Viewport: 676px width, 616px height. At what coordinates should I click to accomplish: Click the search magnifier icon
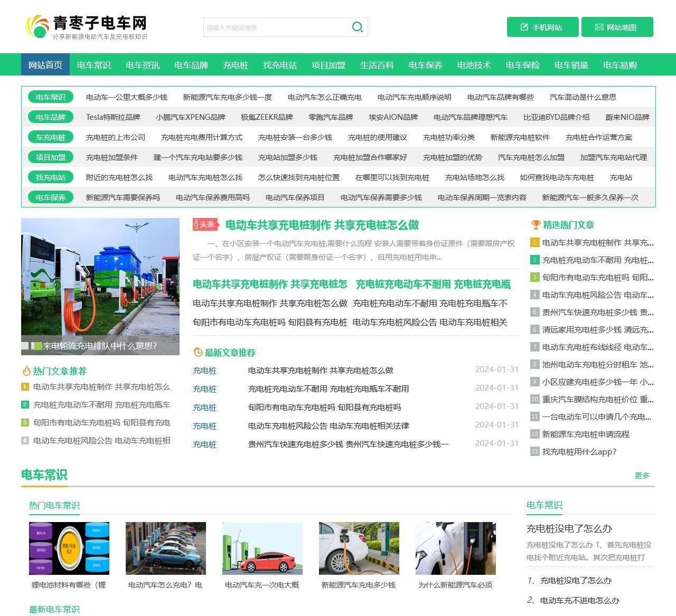click(357, 26)
